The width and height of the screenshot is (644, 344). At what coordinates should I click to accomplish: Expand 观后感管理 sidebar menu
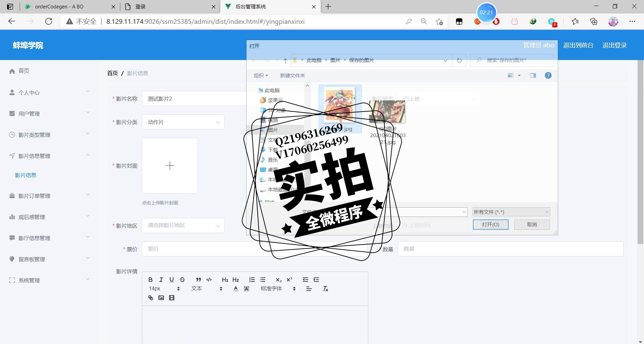(49, 217)
